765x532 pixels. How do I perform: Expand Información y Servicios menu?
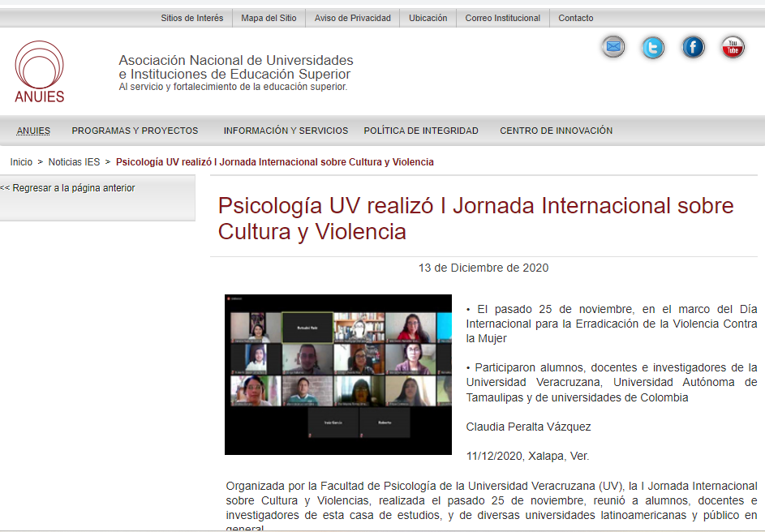286,131
